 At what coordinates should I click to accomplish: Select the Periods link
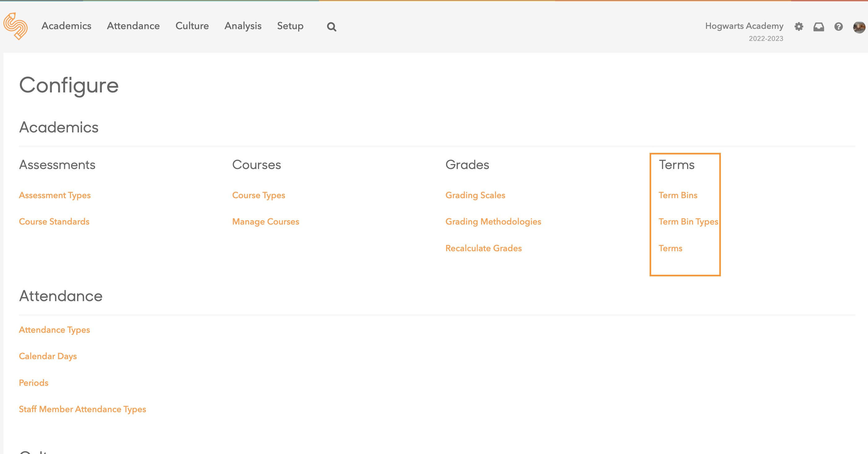pyautogui.click(x=34, y=383)
